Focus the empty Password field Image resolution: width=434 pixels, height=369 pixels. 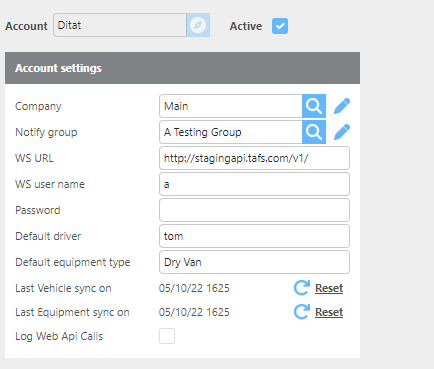(254, 210)
